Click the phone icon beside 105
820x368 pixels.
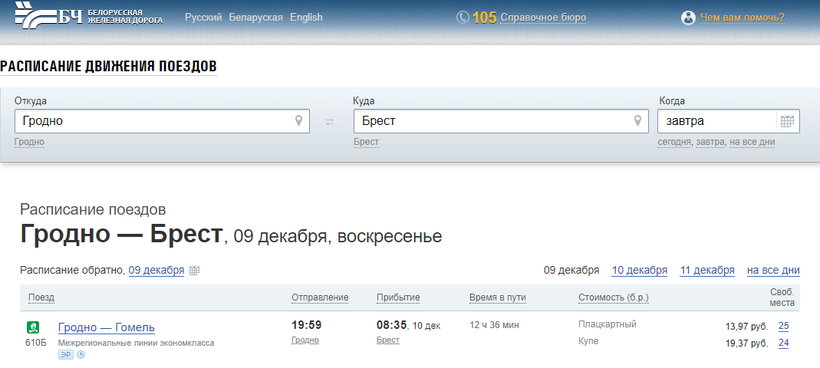462,18
